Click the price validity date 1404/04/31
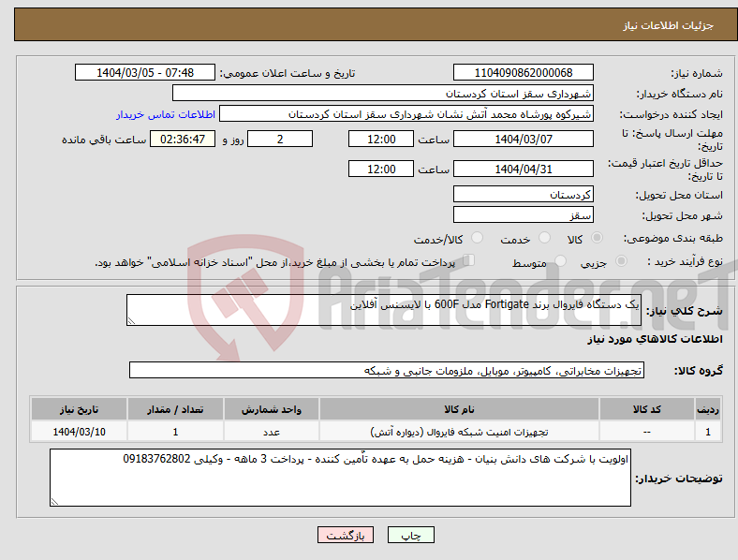 pos(524,169)
